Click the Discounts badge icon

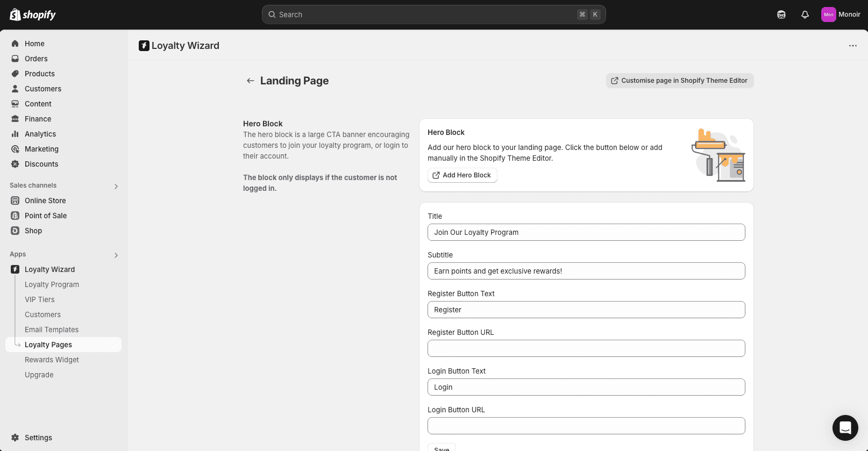15,164
